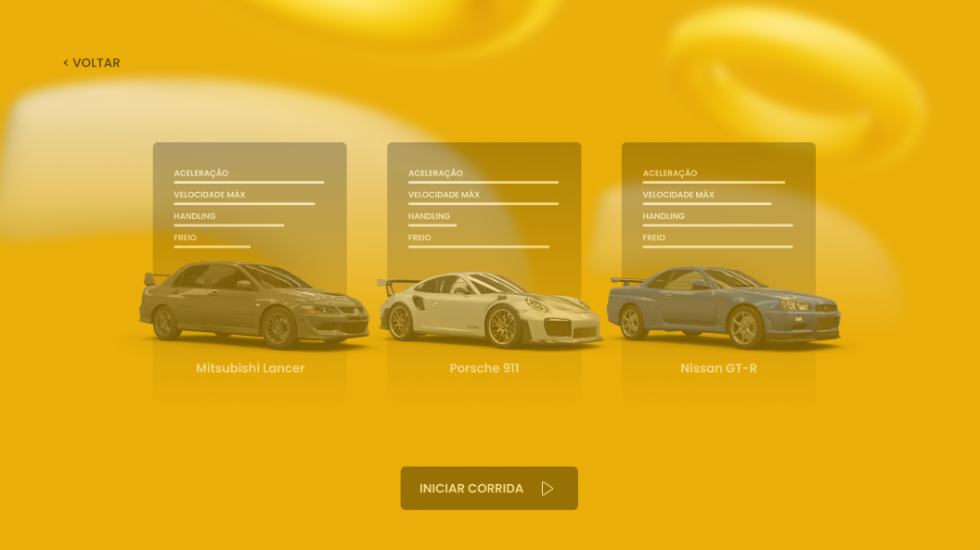This screenshot has height=550, width=980.
Task: Click ACELERAÇÃO label on Mitsubishi Lancer card
Action: 201,173
